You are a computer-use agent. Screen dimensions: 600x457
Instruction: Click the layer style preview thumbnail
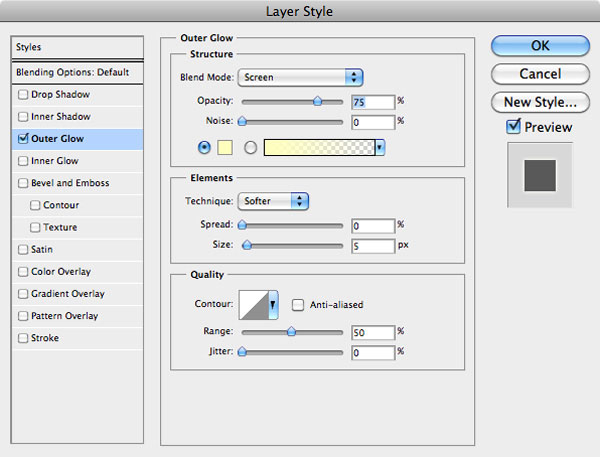539,174
